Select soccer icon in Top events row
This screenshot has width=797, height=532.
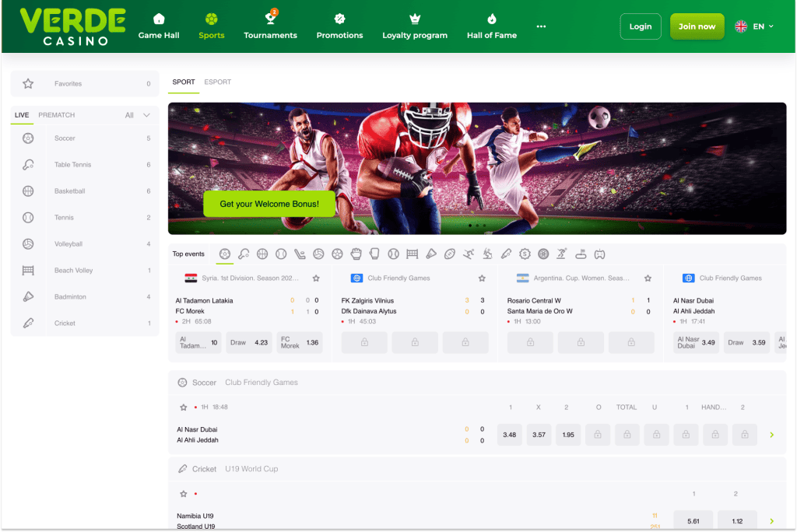(x=225, y=254)
